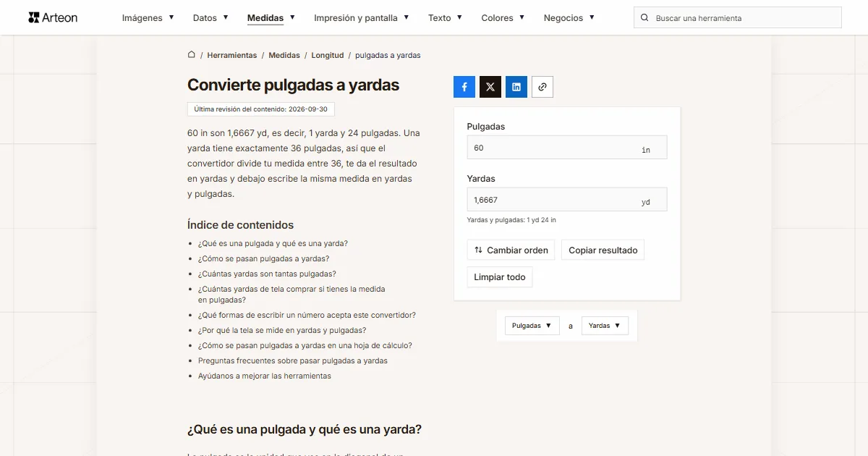Open the Impresión y pantalla menu
The width and height of the screenshot is (868, 456).
[362, 17]
